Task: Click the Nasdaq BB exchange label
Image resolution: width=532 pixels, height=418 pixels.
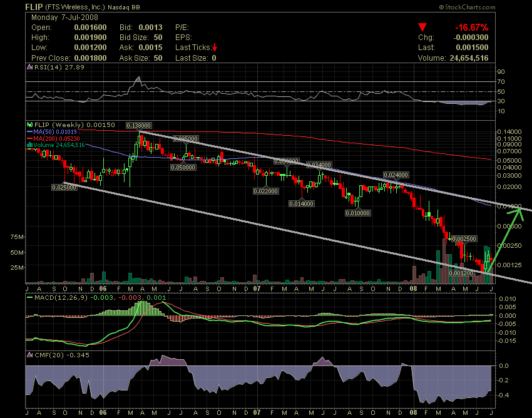Action: (x=124, y=7)
